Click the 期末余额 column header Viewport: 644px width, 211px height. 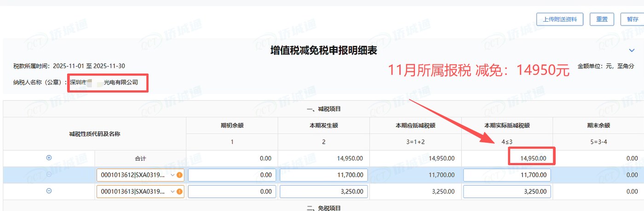tap(598, 125)
